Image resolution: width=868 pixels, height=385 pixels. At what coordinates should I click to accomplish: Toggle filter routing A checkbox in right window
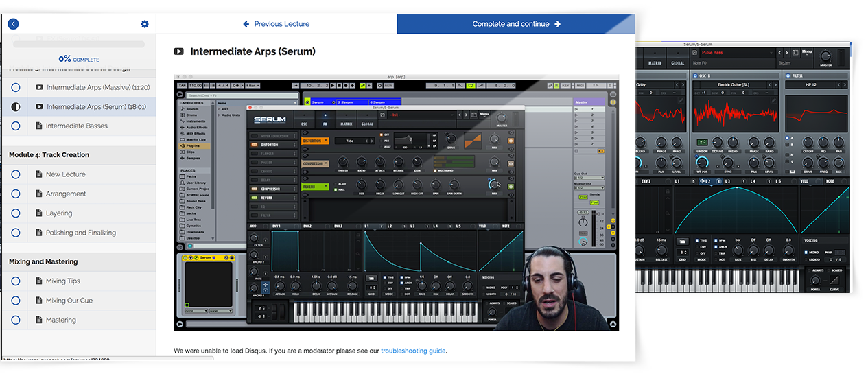point(787,137)
